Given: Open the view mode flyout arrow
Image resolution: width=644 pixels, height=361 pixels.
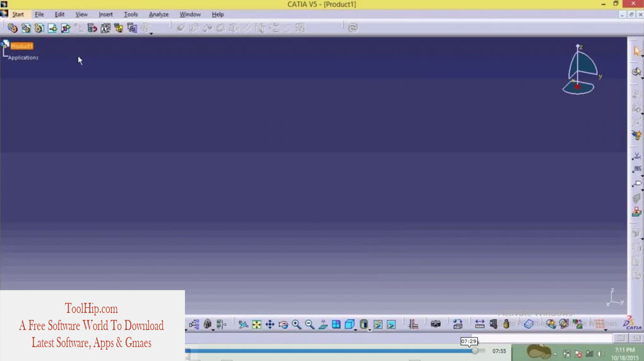Looking at the screenshot, I should pos(369,330).
